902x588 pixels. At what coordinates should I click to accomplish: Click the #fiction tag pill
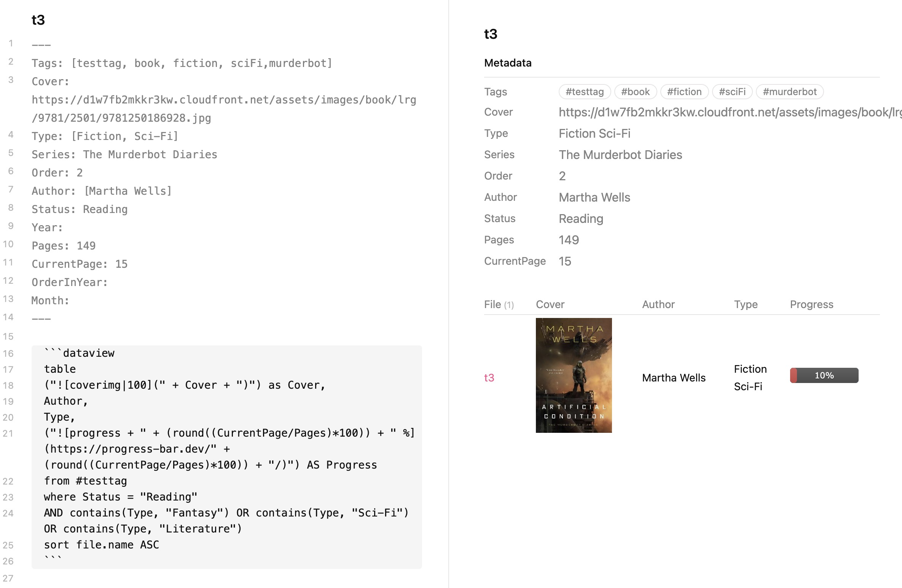[x=684, y=92]
